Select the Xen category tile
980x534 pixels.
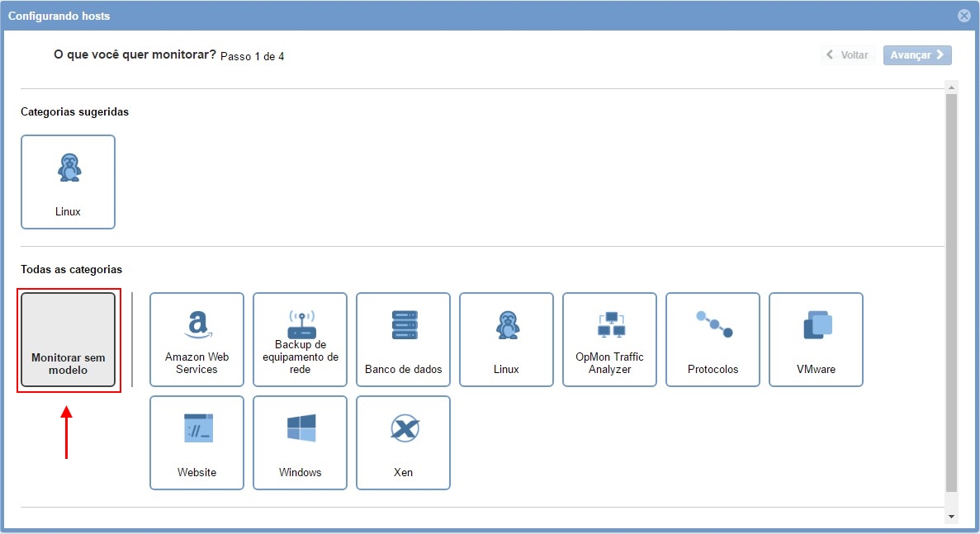click(403, 442)
